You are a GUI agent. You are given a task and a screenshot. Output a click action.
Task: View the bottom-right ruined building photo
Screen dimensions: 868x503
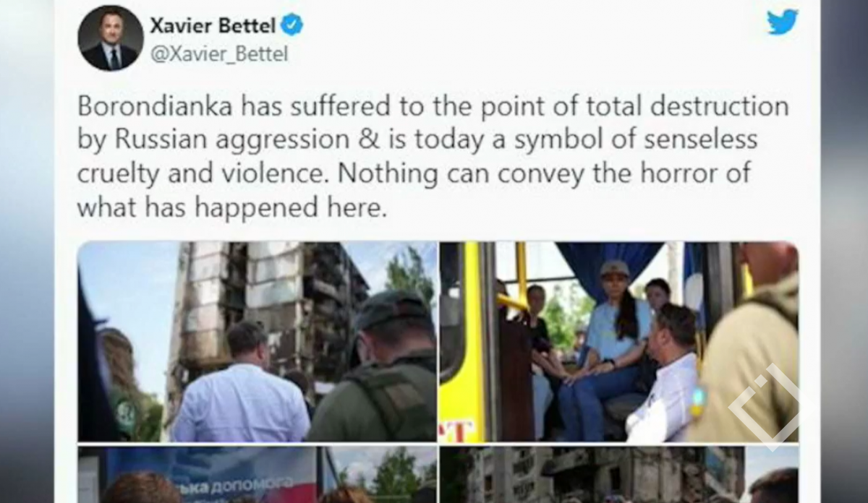[x=619, y=474]
